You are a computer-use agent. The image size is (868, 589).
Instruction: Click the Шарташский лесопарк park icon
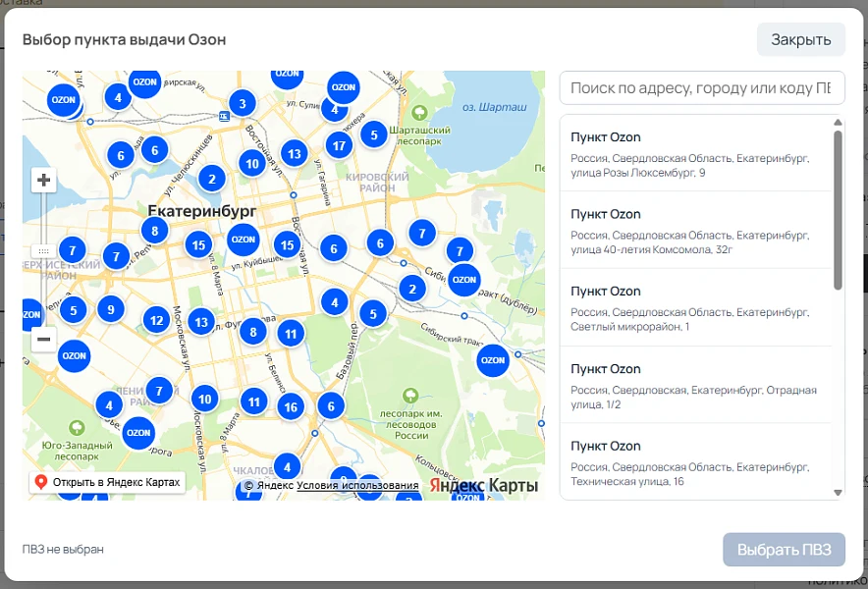(x=419, y=114)
